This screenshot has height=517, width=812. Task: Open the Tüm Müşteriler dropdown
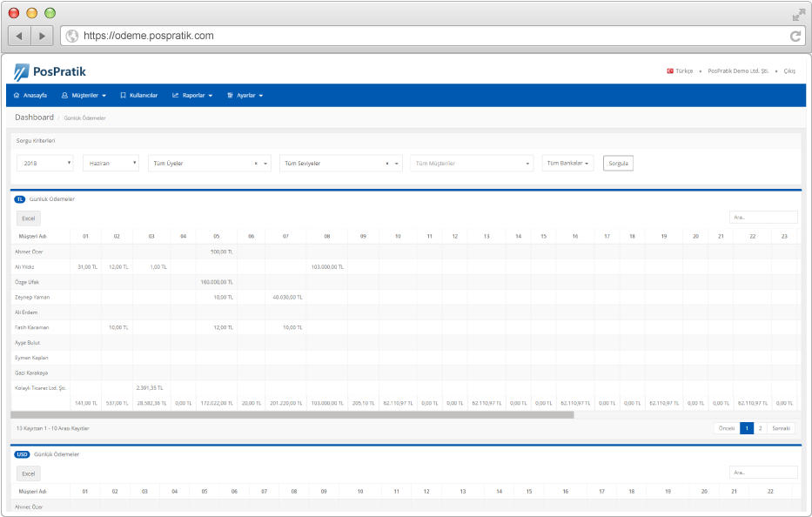tap(472, 163)
